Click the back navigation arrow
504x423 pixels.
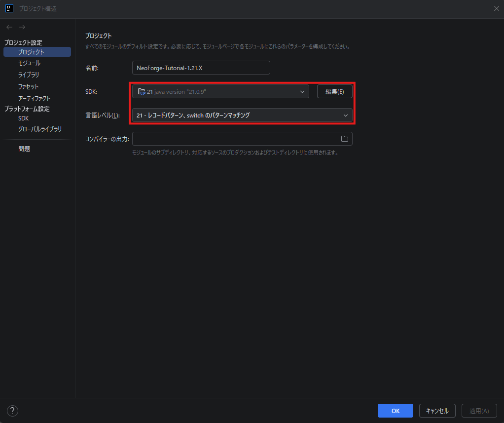(x=9, y=27)
